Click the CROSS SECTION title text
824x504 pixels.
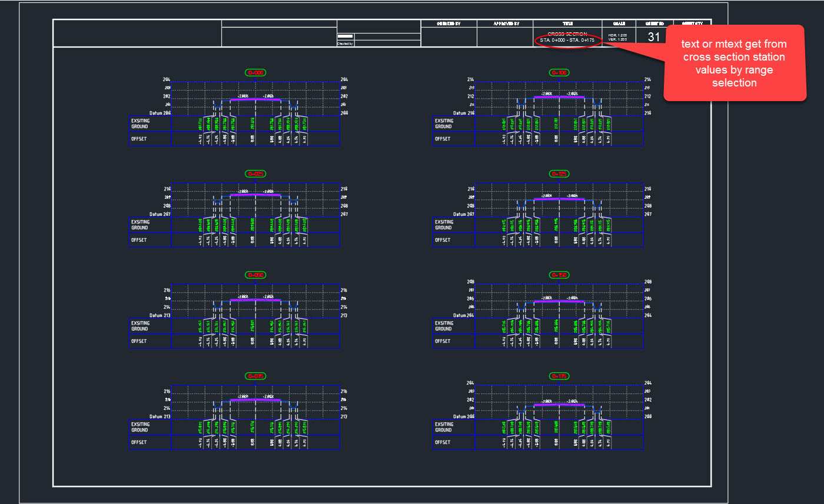567,34
